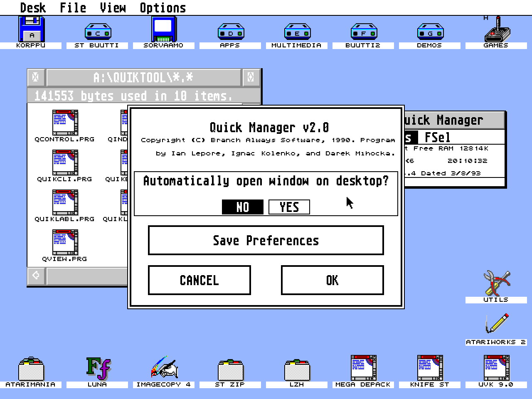Click QUIKTOOL window title bar path
Viewport: 532px width, 399px height.
(143, 78)
